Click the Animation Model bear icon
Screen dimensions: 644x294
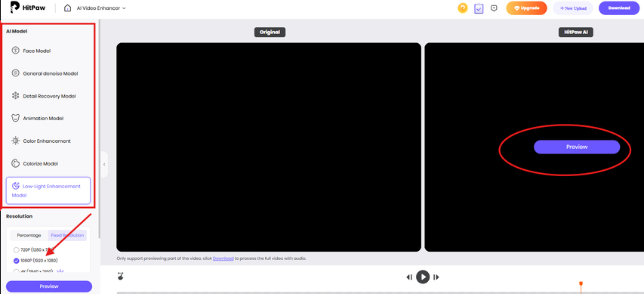click(16, 119)
